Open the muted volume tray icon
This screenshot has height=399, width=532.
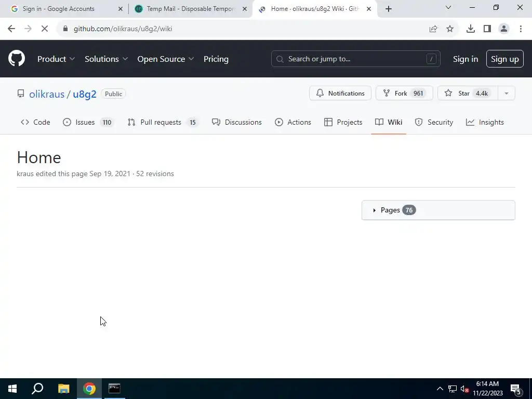(x=464, y=389)
